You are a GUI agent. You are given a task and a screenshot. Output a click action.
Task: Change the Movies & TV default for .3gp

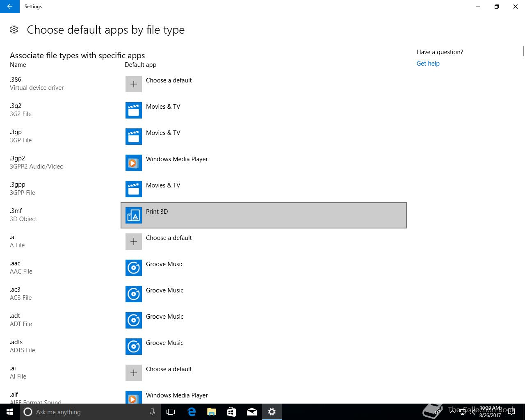pos(163,133)
